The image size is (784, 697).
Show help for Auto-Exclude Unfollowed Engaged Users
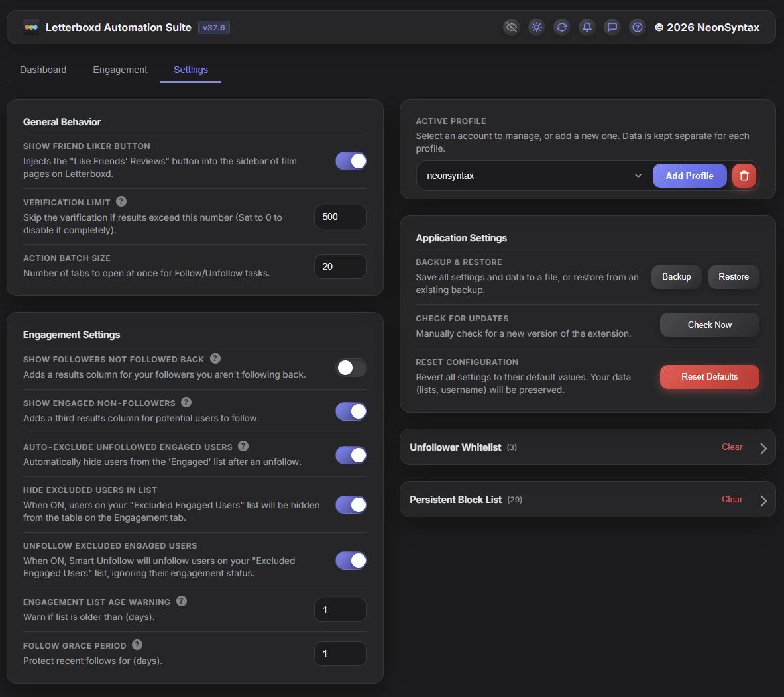(243, 446)
